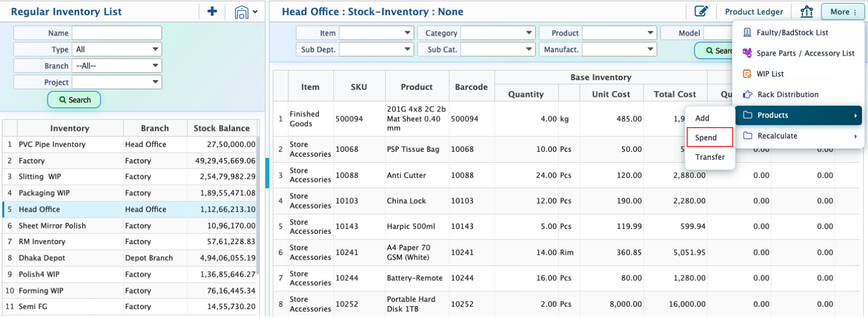Screen dimensions: 868x317
Task: Open the Project dropdown
Action: [x=117, y=82]
